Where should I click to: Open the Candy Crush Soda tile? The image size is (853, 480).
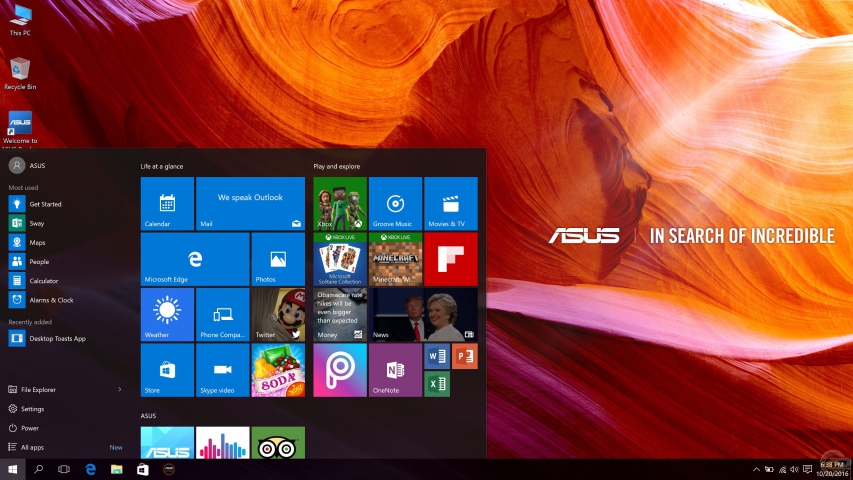coord(278,370)
